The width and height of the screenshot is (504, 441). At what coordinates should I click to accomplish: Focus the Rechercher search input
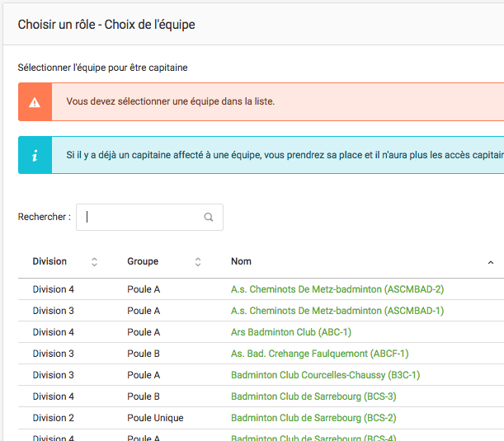(149, 217)
